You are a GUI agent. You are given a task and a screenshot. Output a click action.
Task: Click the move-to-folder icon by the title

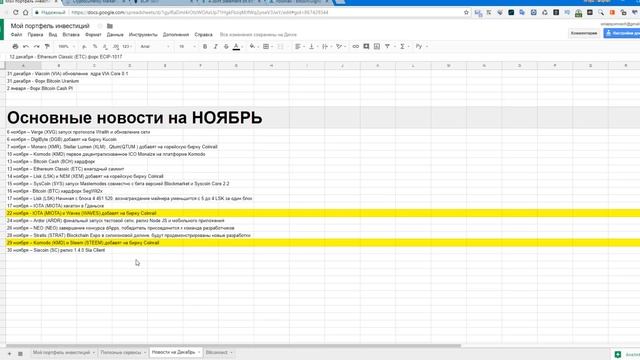click(x=110, y=26)
